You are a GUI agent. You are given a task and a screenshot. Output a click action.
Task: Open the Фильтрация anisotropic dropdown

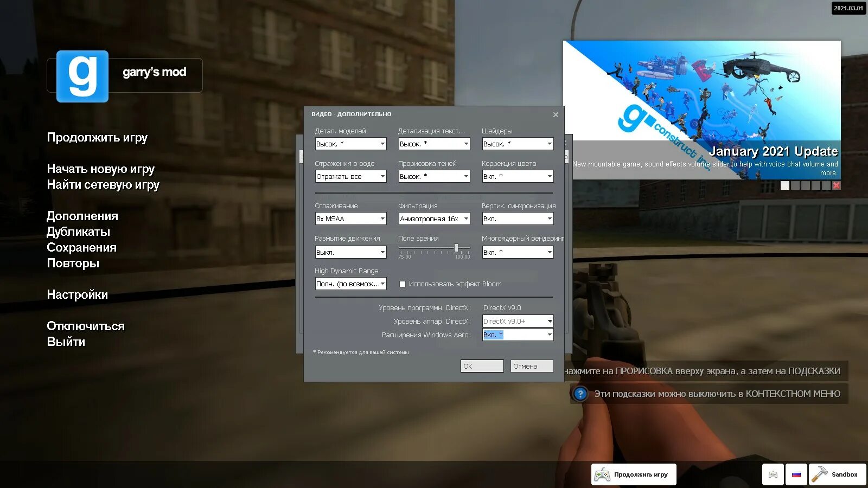[435, 219]
